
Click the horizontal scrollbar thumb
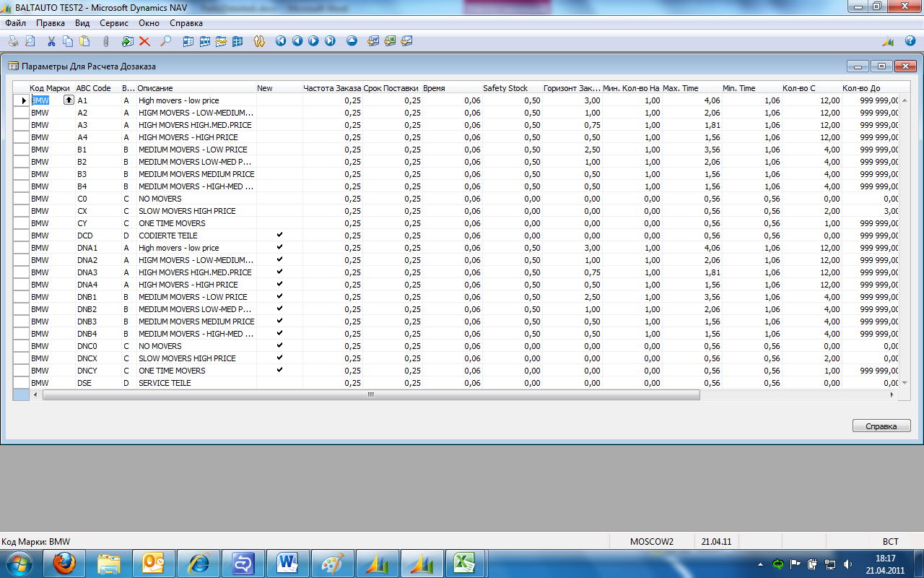click(x=371, y=395)
